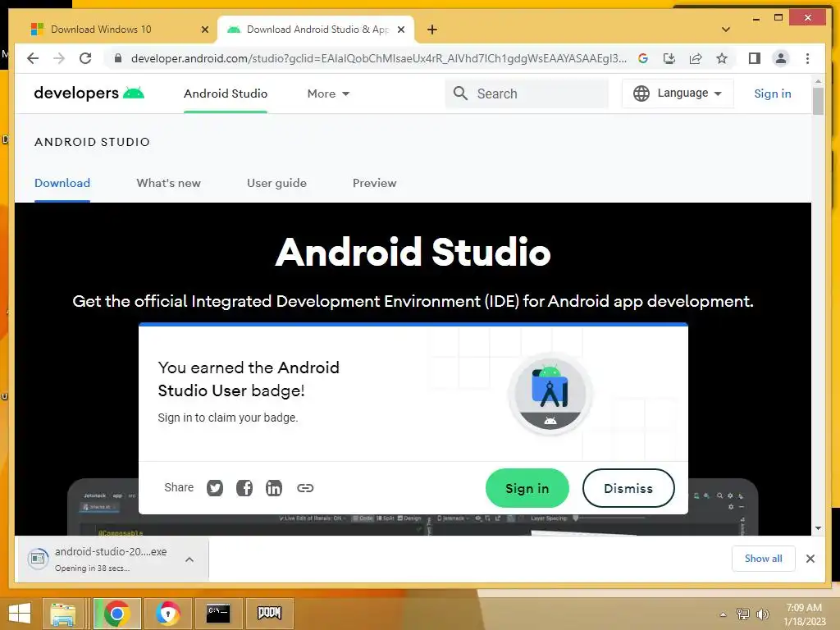Share badge on Twitter
840x630 pixels.
point(215,488)
